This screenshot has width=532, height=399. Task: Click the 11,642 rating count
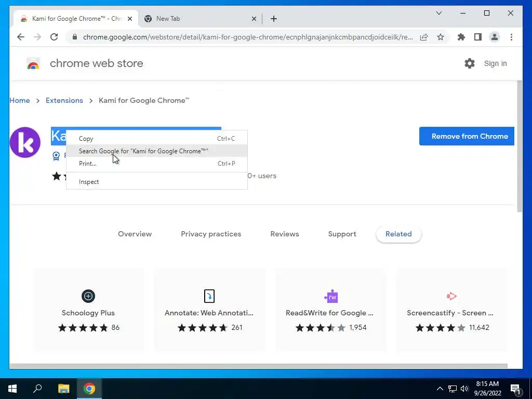(479, 327)
